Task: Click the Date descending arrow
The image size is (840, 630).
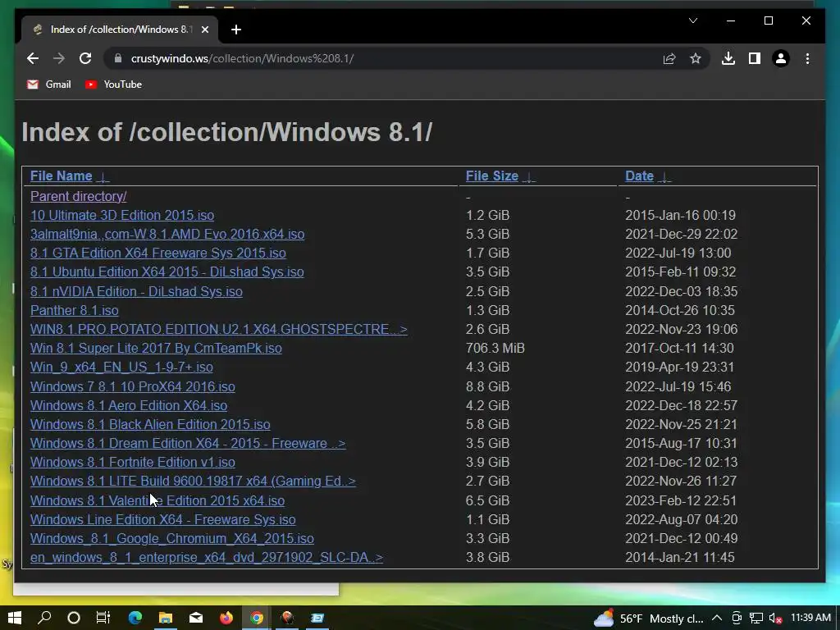Action: pos(664,177)
